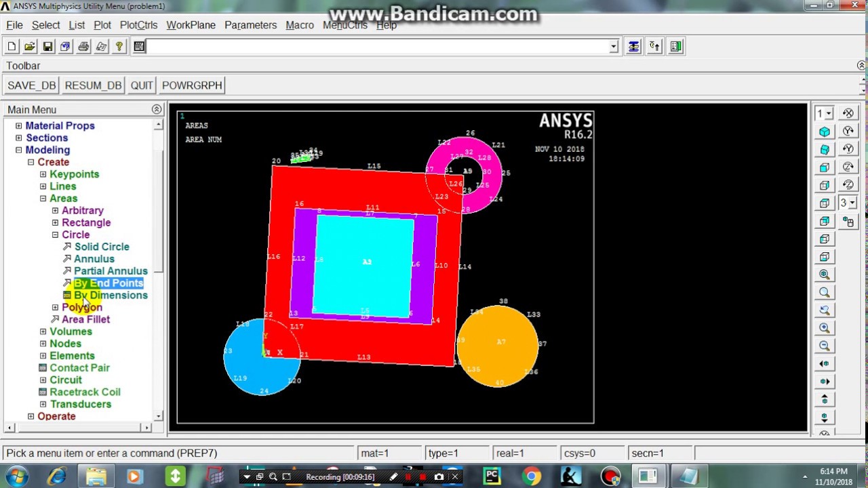The width and height of the screenshot is (868, 488).
Task: Click the Pan Model Right icon
Action: 825,381
